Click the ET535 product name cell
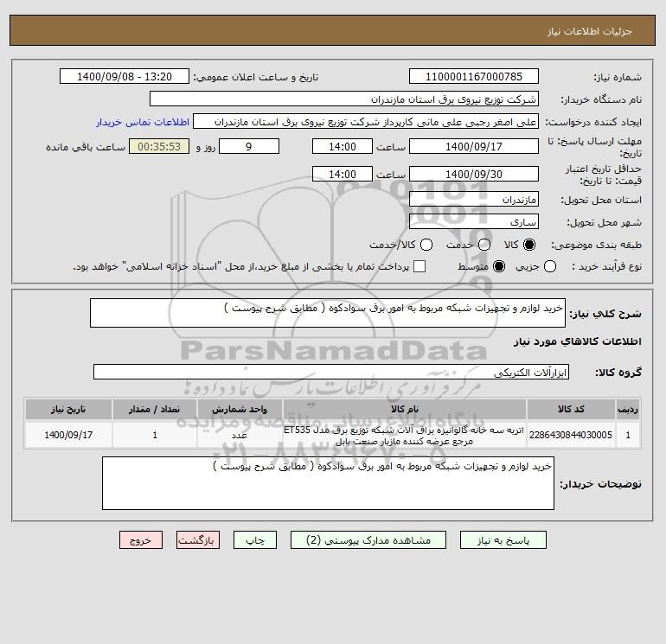This screenshot has height=644, width=666. 405,435
